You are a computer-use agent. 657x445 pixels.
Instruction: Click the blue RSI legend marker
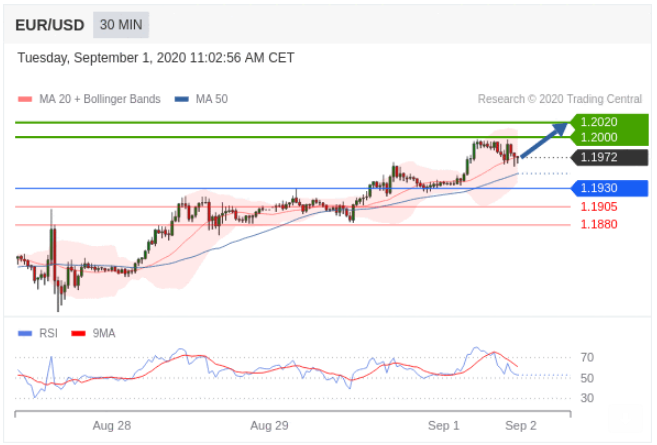point(24,333)
